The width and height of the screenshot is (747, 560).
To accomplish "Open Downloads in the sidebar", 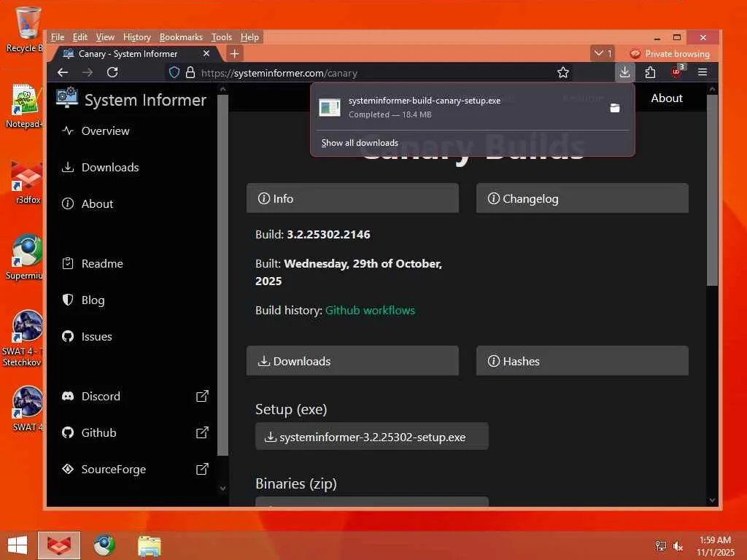I will [110, 167].
